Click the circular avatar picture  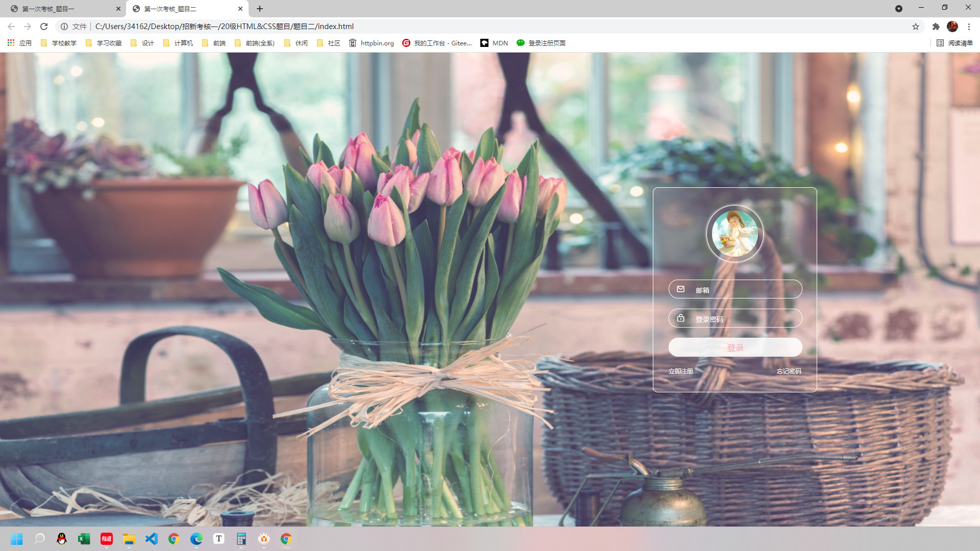point(734,234)
